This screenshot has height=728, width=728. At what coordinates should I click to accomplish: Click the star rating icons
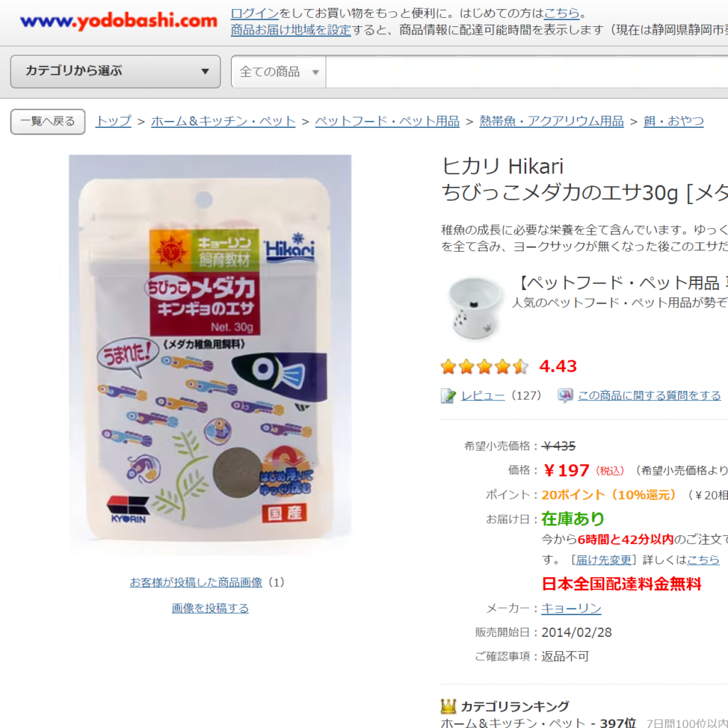click(484, 366)
